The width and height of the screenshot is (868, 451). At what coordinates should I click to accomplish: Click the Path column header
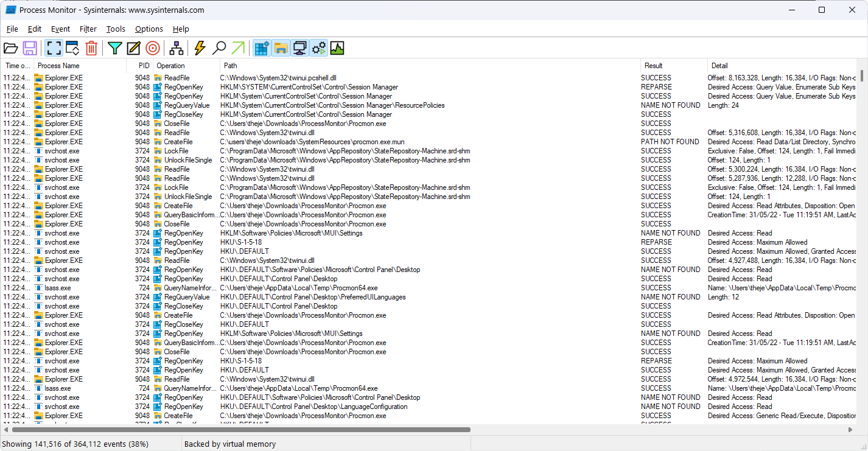[x=430, y=66]
